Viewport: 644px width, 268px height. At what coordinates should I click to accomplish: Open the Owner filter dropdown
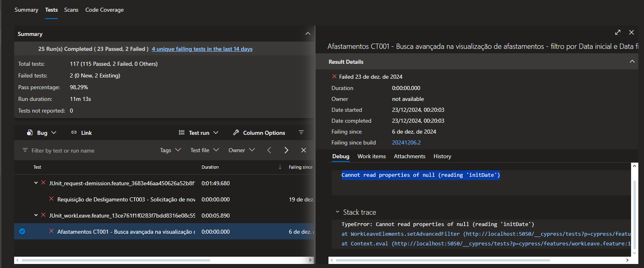(242, 150)
